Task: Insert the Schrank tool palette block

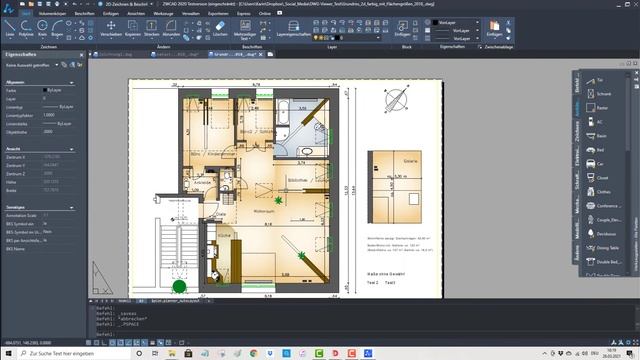Action: click(599, 94)
